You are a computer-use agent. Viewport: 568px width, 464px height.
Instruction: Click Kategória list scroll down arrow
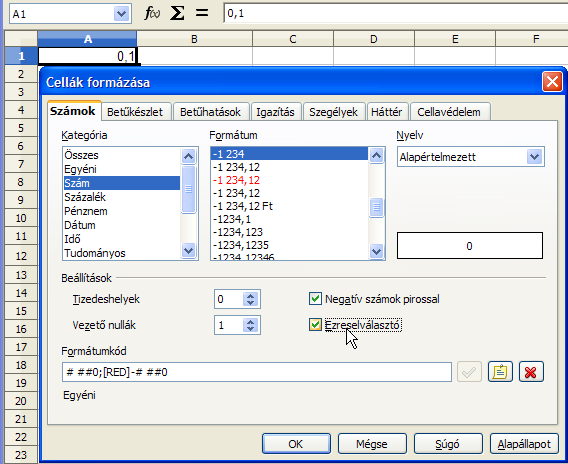pos(189,251)
